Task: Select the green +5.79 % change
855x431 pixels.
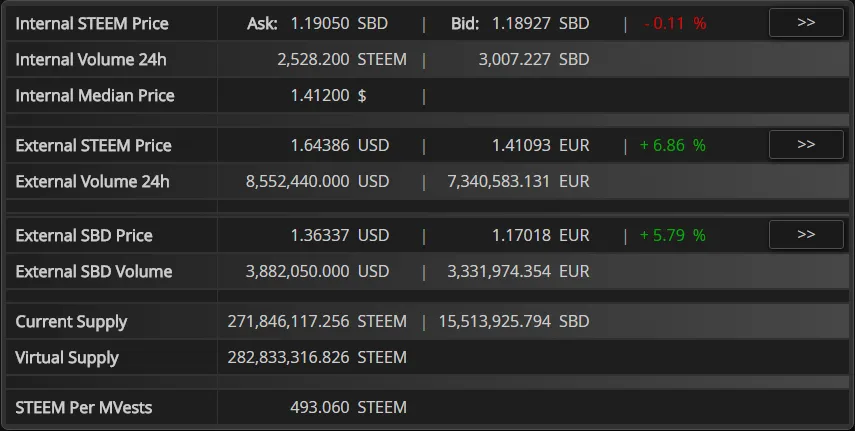Action: point(672,235)
